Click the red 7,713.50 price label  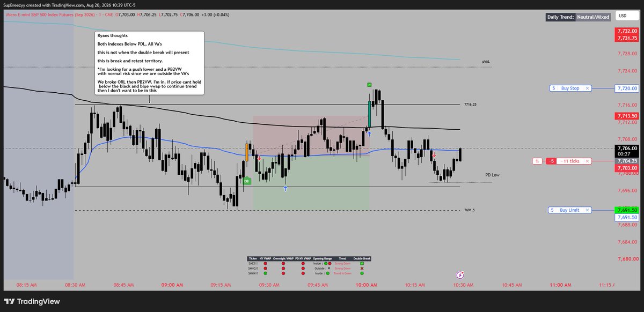[x=627, y=116]
